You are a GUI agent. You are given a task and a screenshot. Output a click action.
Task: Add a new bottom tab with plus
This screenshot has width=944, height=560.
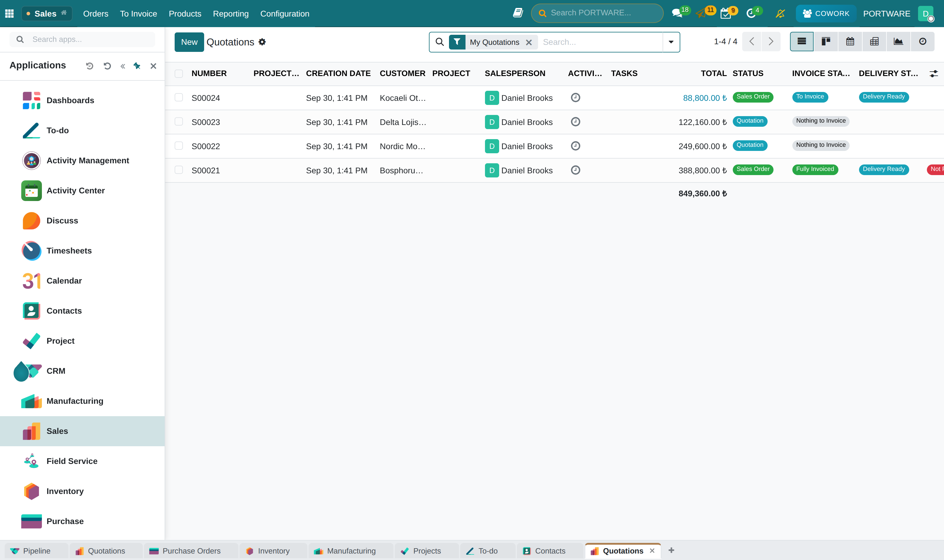point(671,551)
